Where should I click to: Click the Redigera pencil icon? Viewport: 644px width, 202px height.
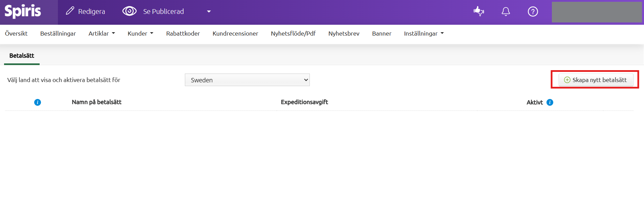(70, 11)
